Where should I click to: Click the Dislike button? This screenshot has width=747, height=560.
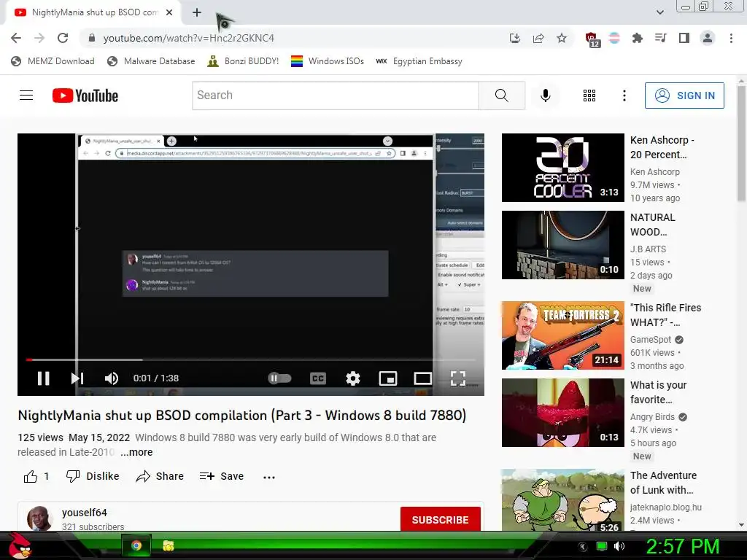tap(93, 476)
